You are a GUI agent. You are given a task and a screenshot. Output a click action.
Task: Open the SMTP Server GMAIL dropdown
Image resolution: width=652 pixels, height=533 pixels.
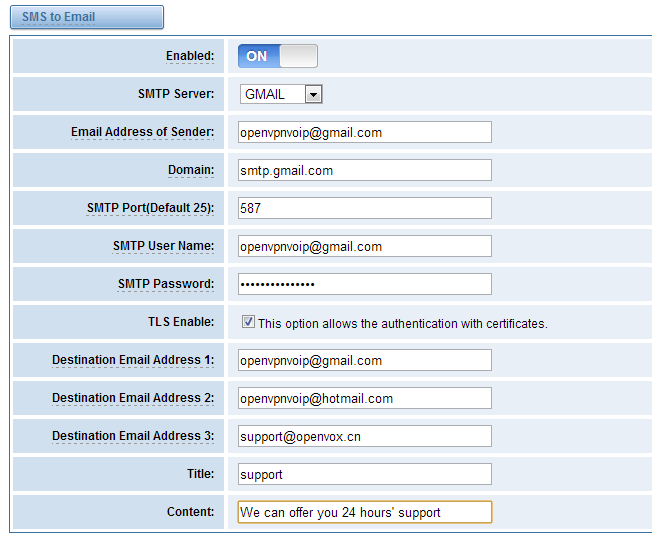tap(281, 94)
